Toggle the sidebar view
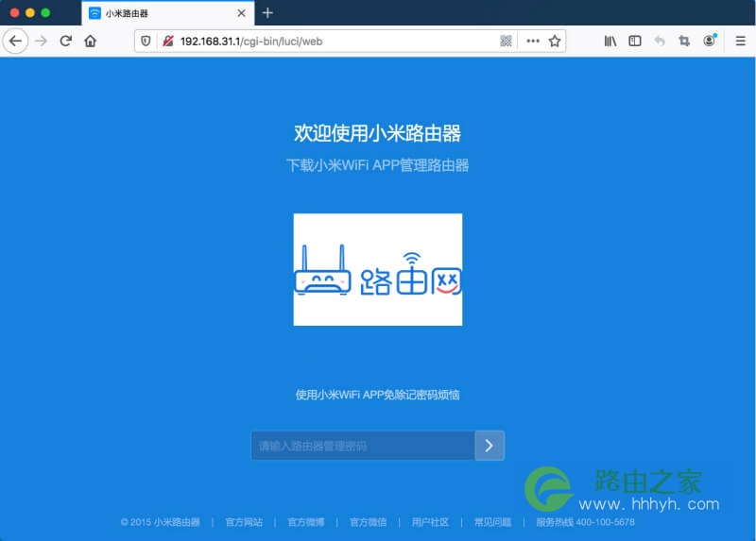 coord(635,41)
